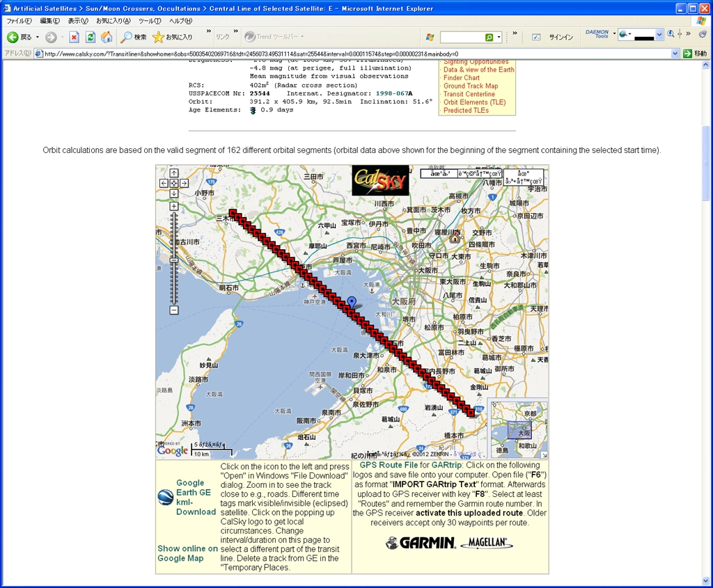Screen dimensions: 713x588
Task: Open the Transit Centerline link
Action: tap(469, 94)
